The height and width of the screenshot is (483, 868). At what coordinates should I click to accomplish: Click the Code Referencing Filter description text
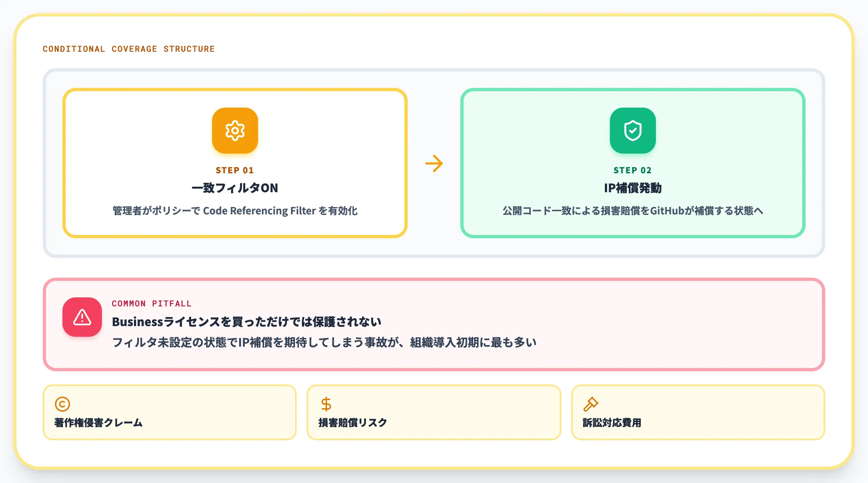coord(235,211)
